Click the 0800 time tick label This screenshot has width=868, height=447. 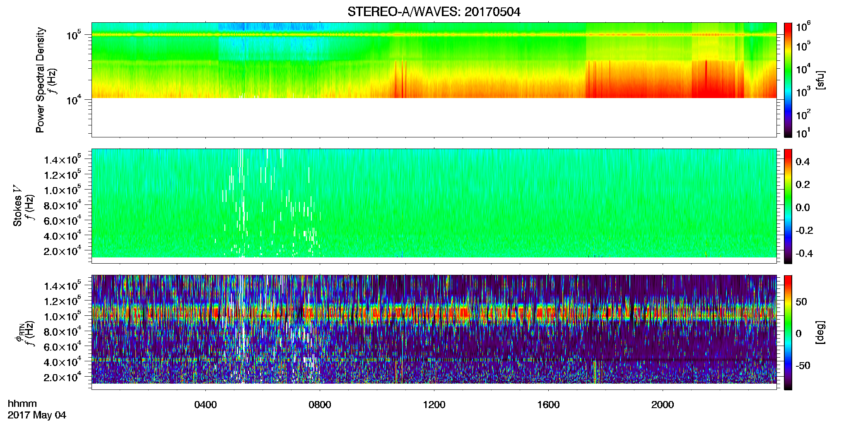coord(320,405)
